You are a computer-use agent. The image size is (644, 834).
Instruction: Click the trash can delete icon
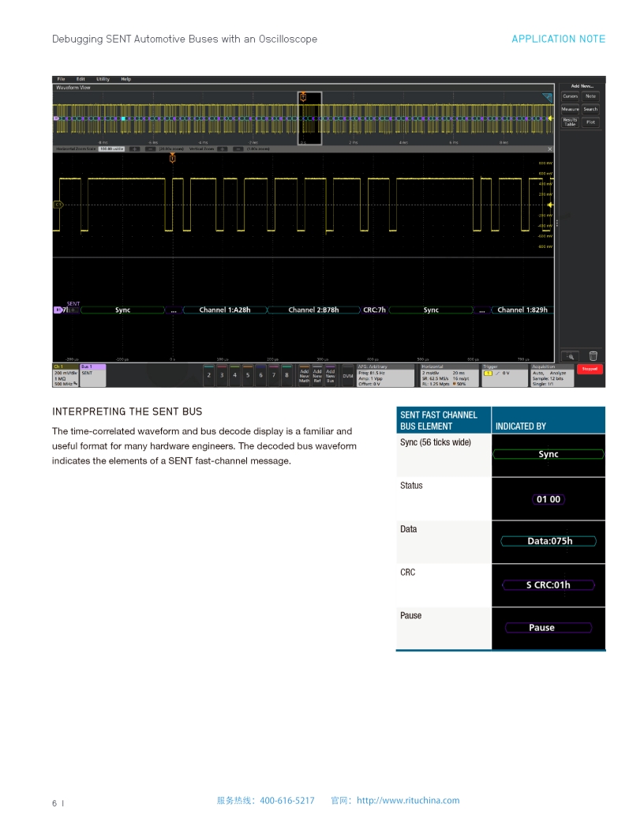tap(593, 355)
